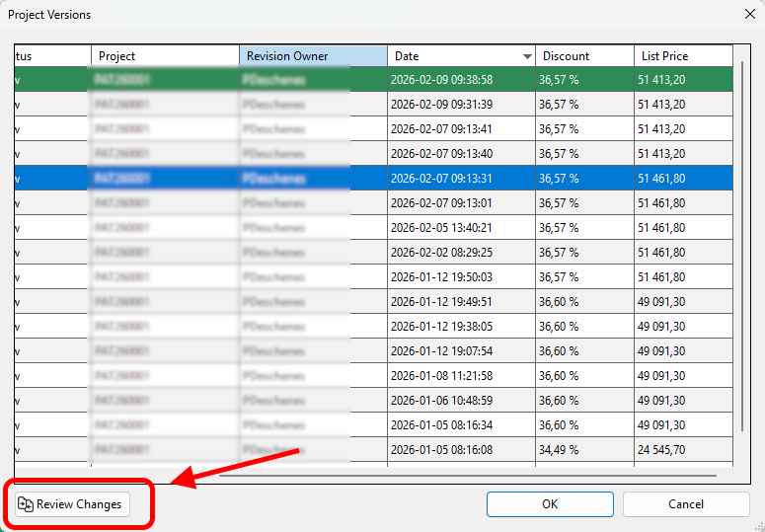
Task: Click the Discount column header
Action: coord(582,56)
